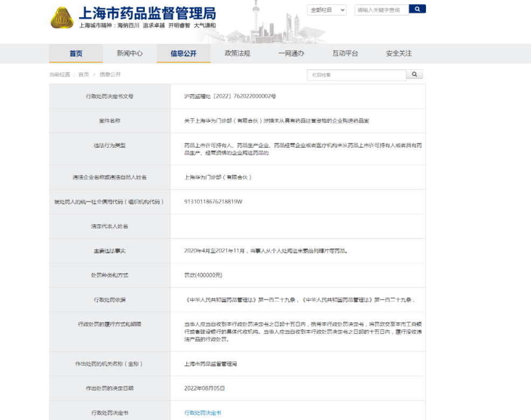Click the 当前位置 breadcrumb label
531x420 pixels.
click(x=60, y=74)
